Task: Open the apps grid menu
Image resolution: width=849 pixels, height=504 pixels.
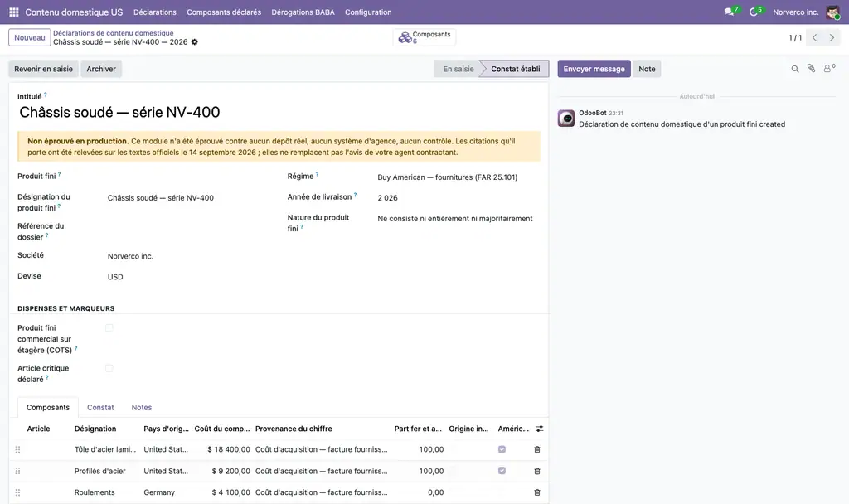Action: coord(14,12)
